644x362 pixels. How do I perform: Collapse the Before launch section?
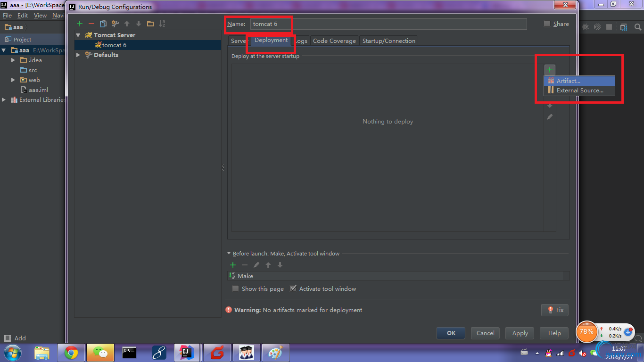coord(229,254)
